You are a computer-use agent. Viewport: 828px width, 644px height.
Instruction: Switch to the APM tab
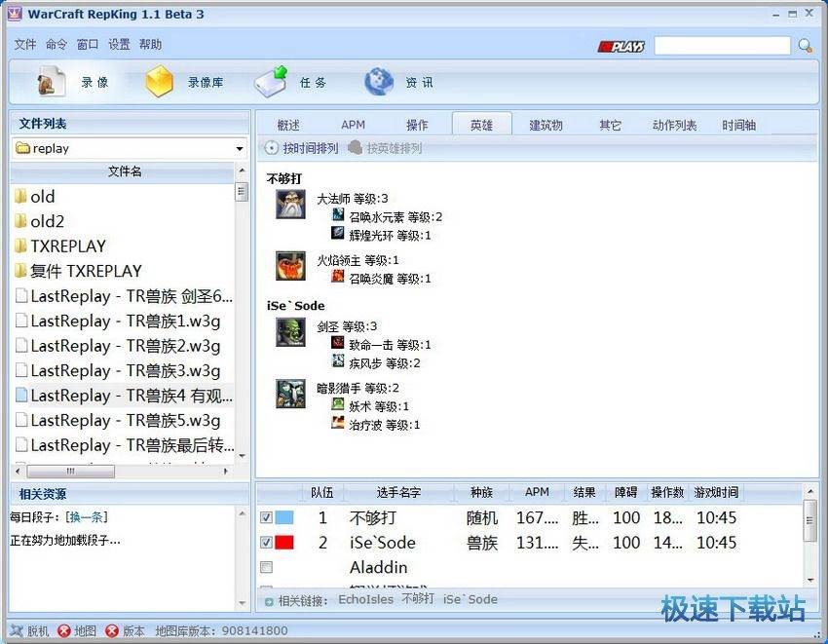pyautogui.click(x=353, y=125)
